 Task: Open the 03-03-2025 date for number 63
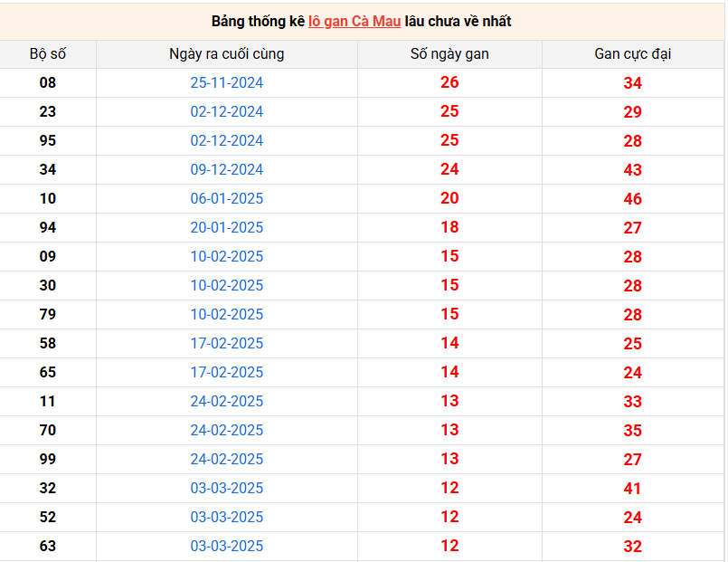(x=226, y=546)
